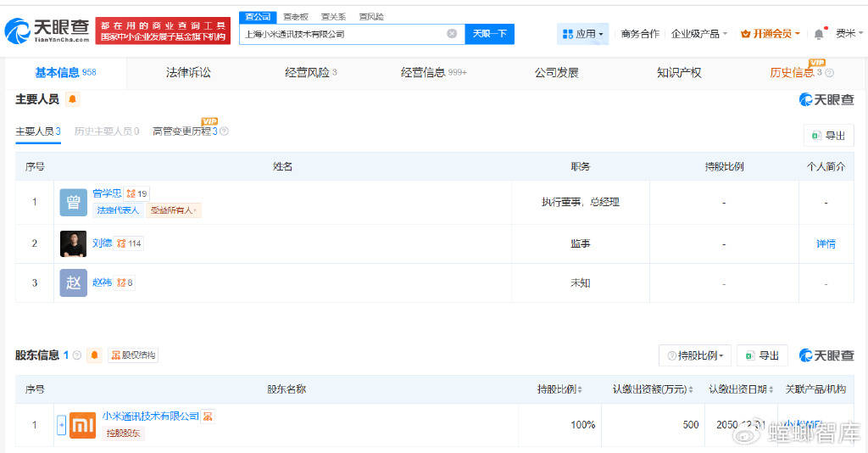Select the 历史主要人员 0 sub-tab
The width and height of the screenshot is (868, 453).
click(x=106, y=131)
